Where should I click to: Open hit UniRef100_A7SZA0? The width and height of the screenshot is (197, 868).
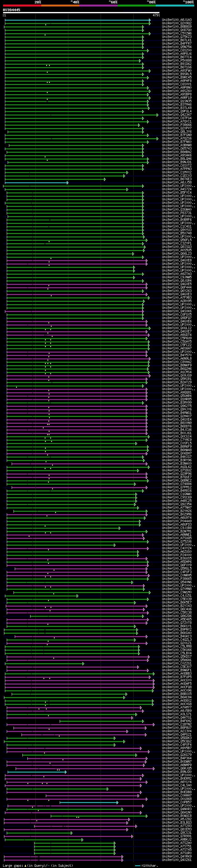[x=177, y=843]
